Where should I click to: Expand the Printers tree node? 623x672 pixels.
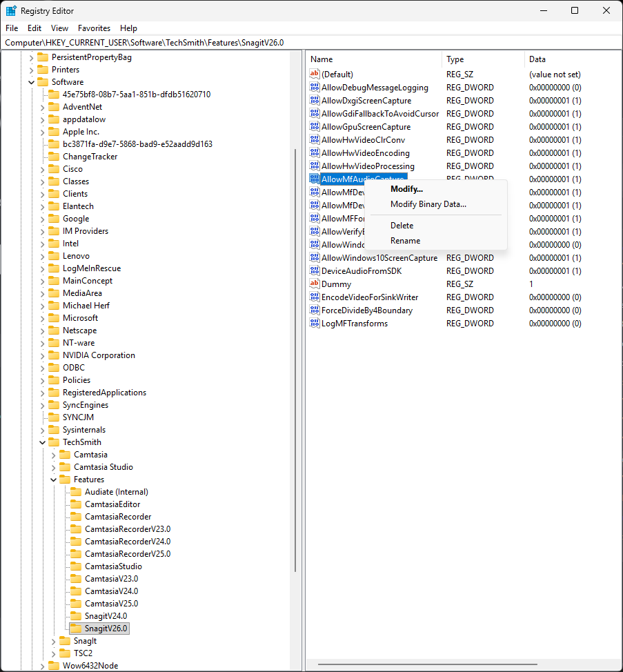(x=31, y=70)
